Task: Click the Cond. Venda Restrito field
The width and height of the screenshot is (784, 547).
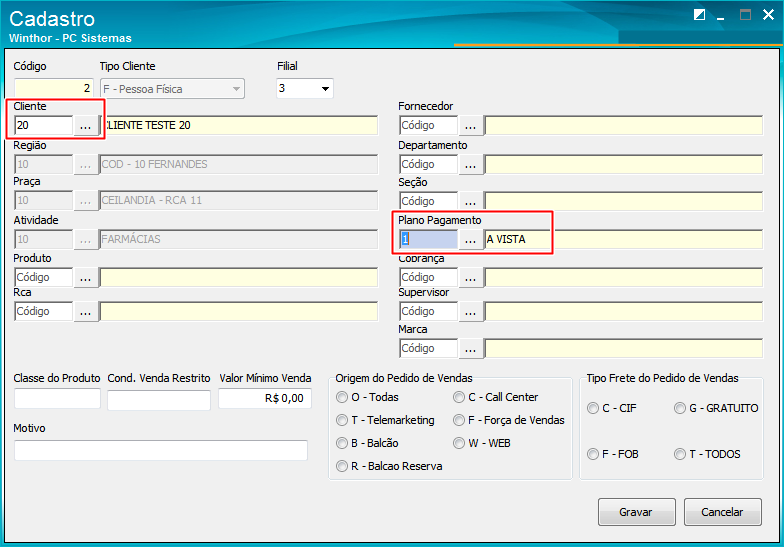Action: [x=159, y=400]
